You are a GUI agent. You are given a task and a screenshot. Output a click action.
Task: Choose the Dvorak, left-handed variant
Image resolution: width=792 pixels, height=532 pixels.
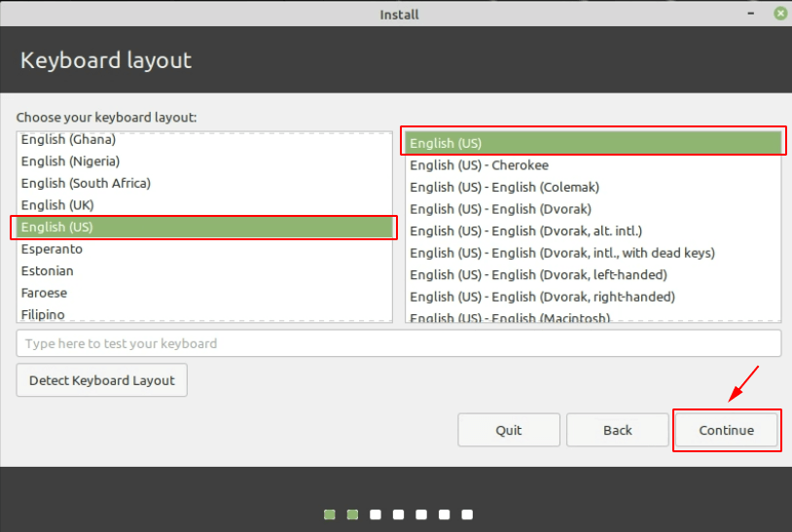click(x=593, y=275)
